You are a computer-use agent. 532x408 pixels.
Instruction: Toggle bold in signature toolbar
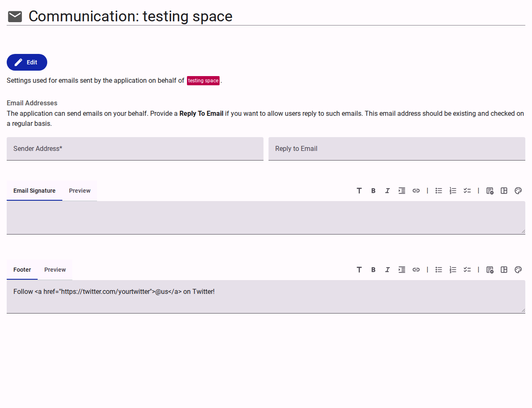pyautogui.click(x=373, y=191)
